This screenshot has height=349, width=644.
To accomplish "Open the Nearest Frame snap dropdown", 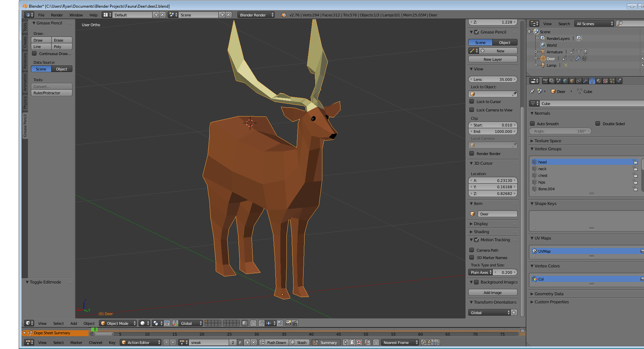I will coord(400,342).
